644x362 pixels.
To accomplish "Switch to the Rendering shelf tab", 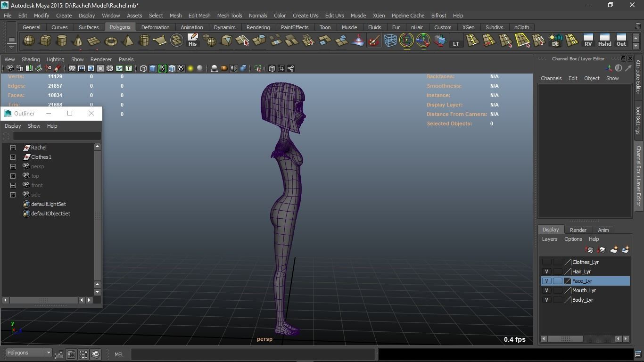I will pyautogui.click(x=258, y=27).
